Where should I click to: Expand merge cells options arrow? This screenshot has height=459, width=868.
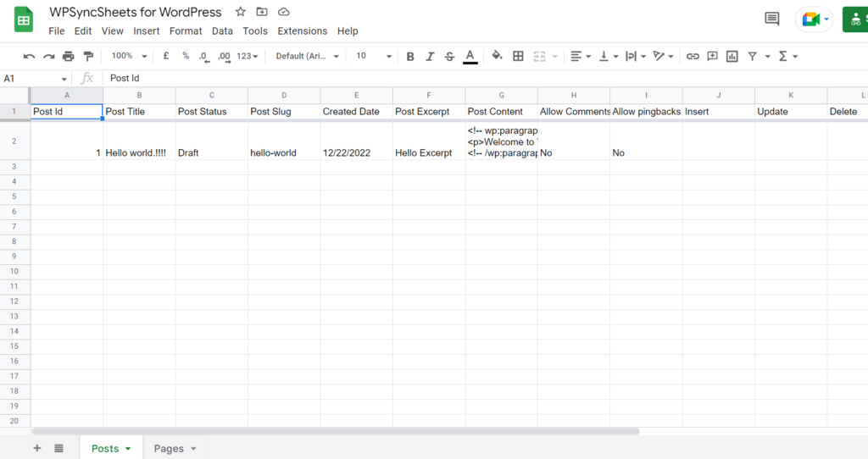point(554,57)
